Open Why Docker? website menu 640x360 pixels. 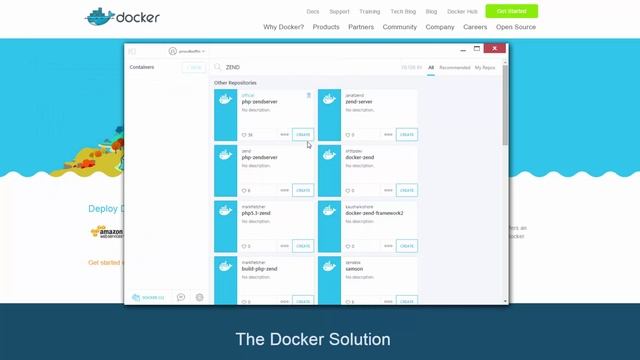pyautogui.click(x=284, y=27)
